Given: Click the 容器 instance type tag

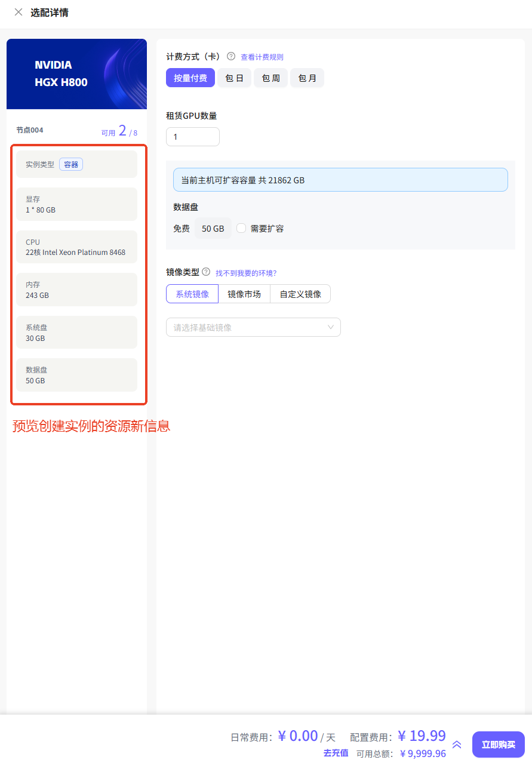Looking at the screenshot, I should pos(71,164).
